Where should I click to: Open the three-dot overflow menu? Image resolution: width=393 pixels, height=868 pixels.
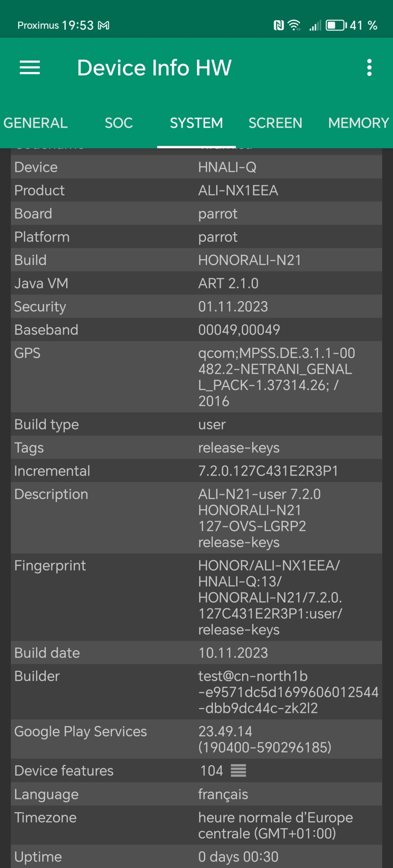pos(369,67)
